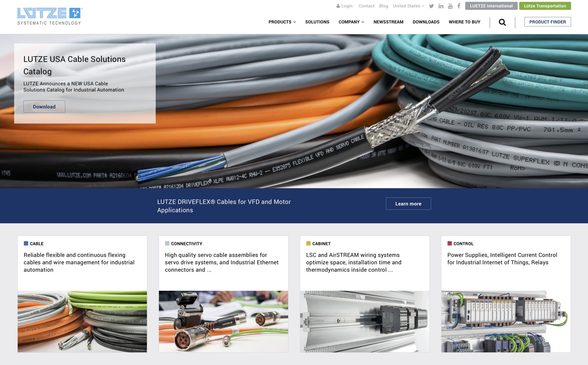This screenshot has height=365, width=588.
Task: Open the CONNECTIVITY card title
Action: click(187, 243)
